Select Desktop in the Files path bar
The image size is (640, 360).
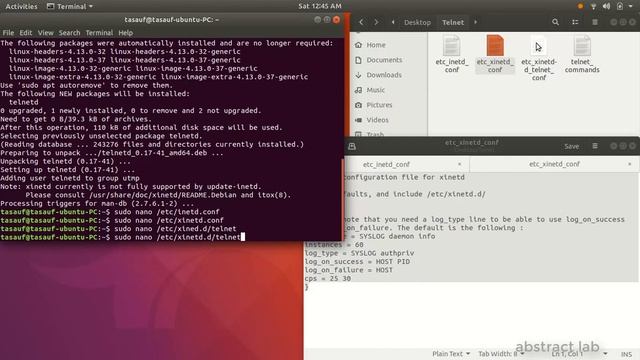tap(417, 22)
